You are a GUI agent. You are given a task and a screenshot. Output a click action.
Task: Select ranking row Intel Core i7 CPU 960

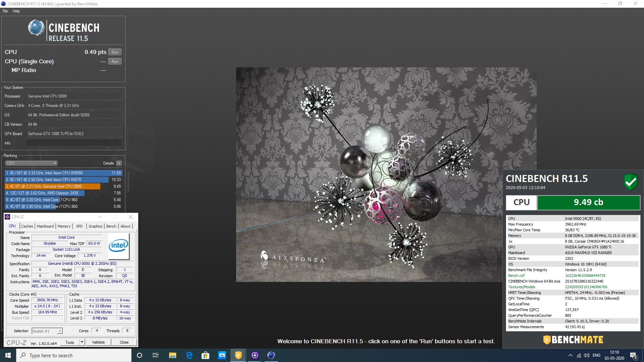click(x=63, y=200)
